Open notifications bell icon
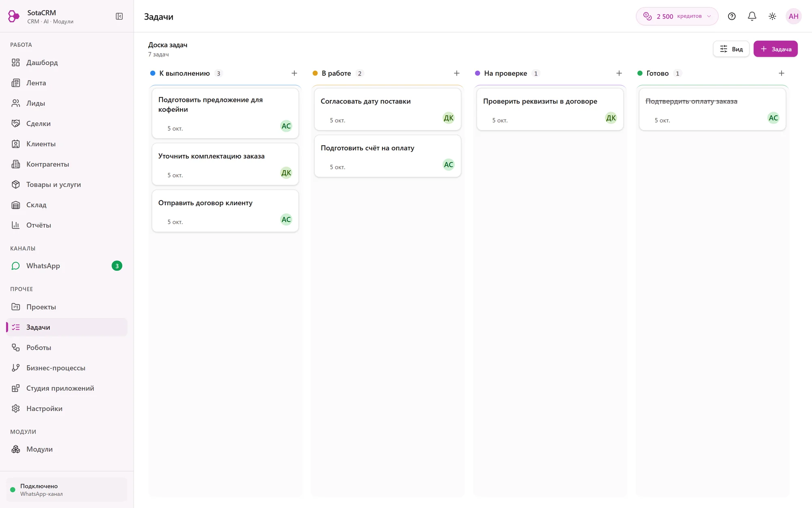812x508 pixels. click(x=752, y=16)
